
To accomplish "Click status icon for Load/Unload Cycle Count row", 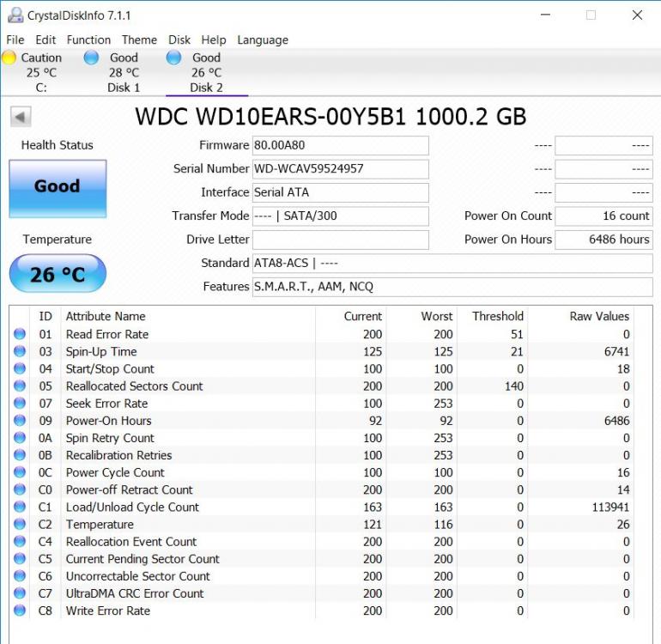I will coord(20,507).
